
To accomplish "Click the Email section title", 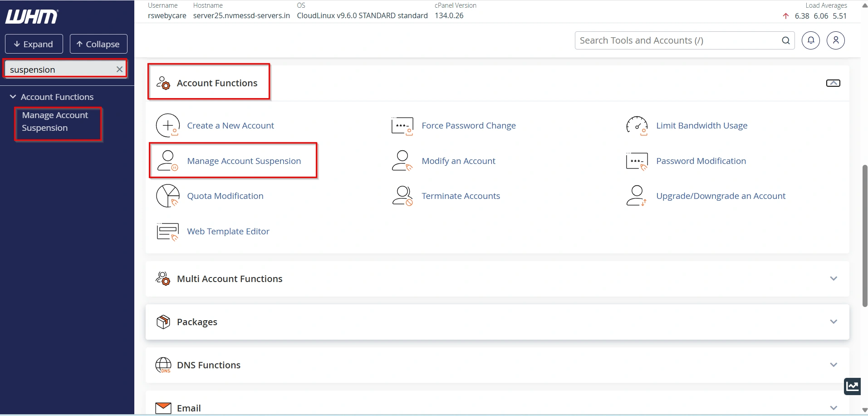I will [x=189, y=408].
